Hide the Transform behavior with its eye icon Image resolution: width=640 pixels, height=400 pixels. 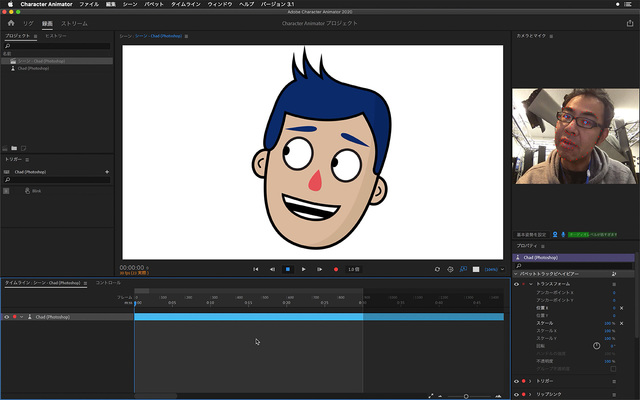[x=517, y=284]
